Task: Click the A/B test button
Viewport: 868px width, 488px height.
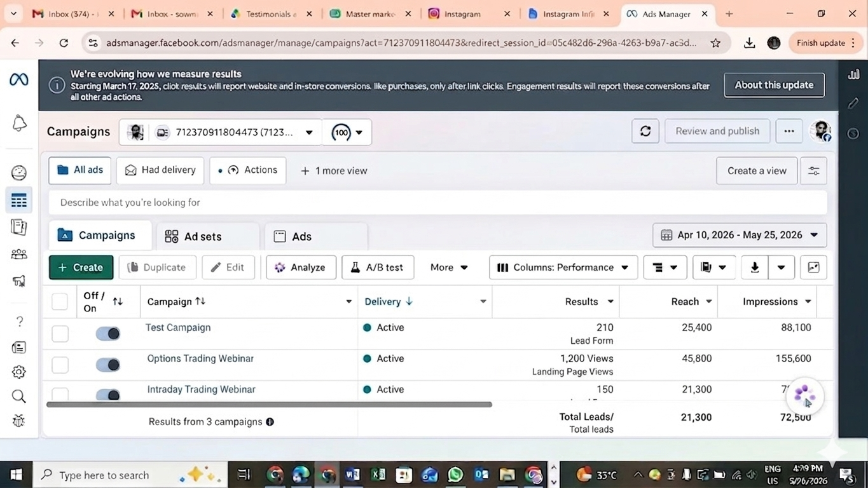Action: tap(378, 268)
